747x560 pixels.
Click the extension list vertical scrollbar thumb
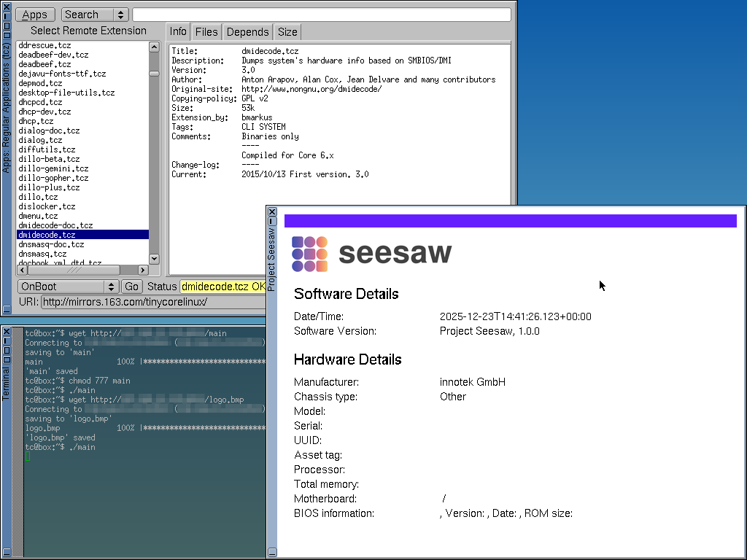click(x=154, y=74)
